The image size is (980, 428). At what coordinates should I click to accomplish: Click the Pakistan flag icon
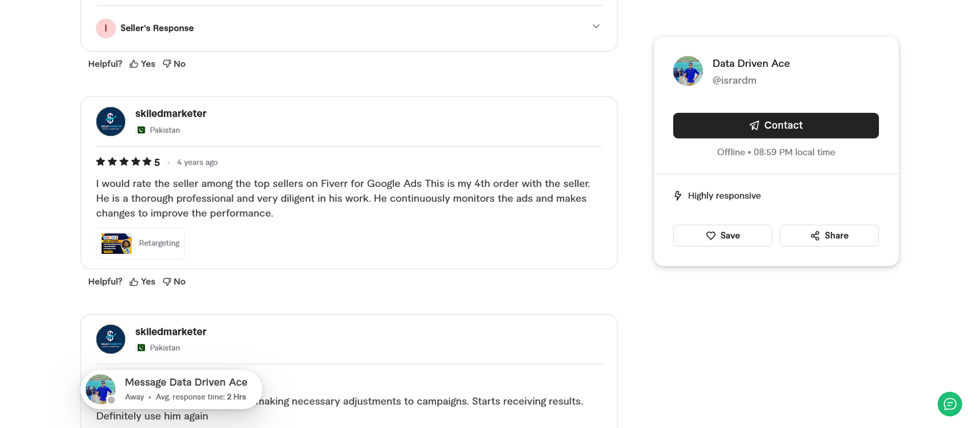point(140,130)
